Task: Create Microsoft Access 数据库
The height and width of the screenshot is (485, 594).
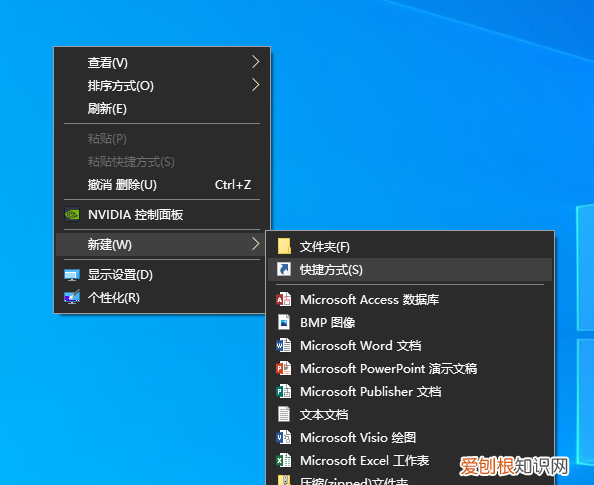Action: tap(410, 299)
